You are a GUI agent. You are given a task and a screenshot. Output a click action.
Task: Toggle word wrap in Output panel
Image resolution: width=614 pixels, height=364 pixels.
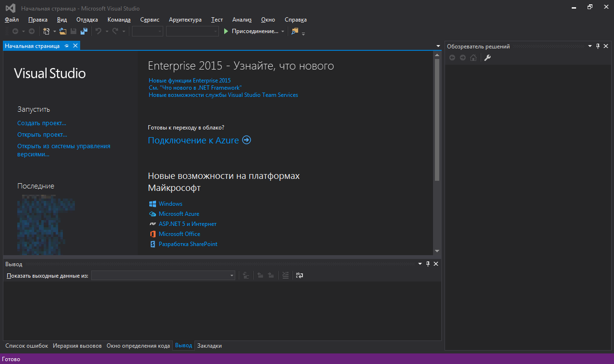click(x=300, y=275)
